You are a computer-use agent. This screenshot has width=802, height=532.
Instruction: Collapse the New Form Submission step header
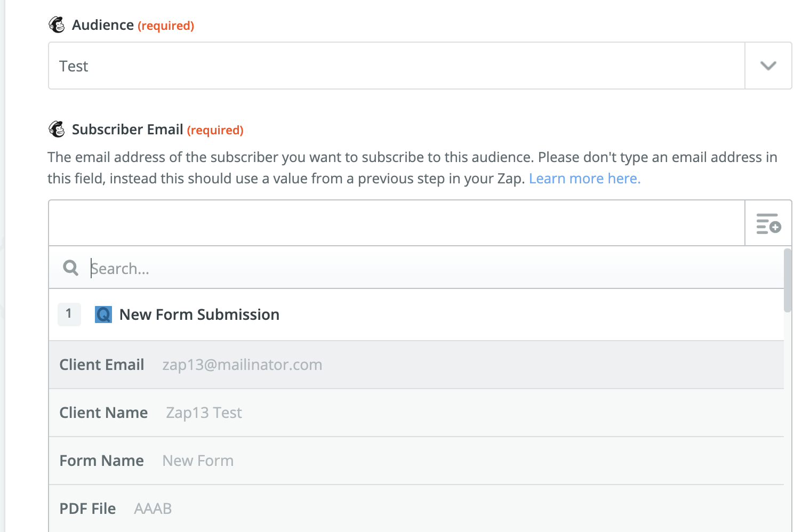pyautogui.click(x=416, y=315)
